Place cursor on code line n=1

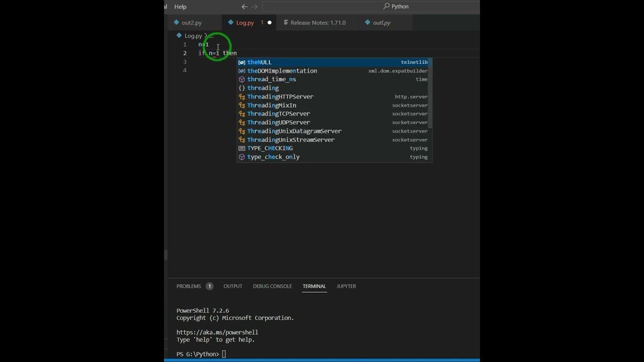tap(203, 44)
